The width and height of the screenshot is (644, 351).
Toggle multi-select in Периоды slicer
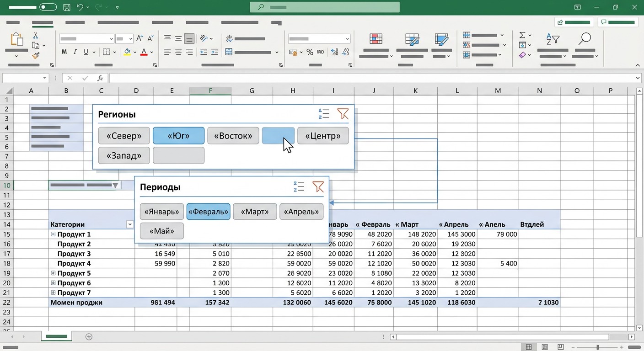click(x=299, y=186)
